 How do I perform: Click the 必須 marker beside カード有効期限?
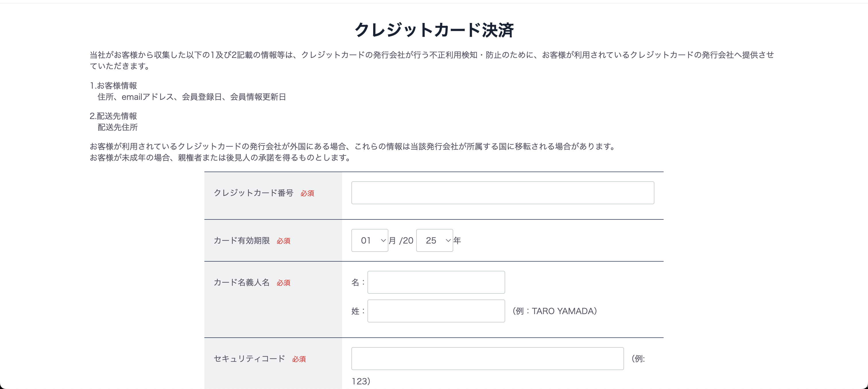(x=283, y=241)
